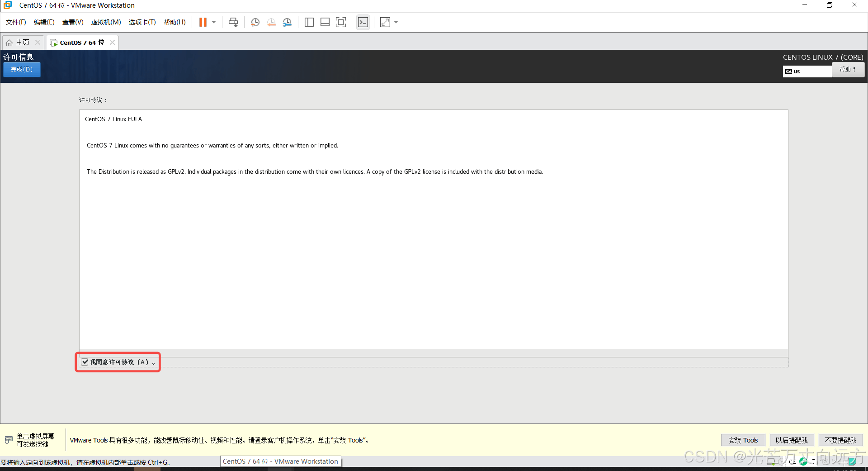This screenshot has width=868, height=471.
Task: Open the 文件(F) menu
Action: click(x=16, y=22)
